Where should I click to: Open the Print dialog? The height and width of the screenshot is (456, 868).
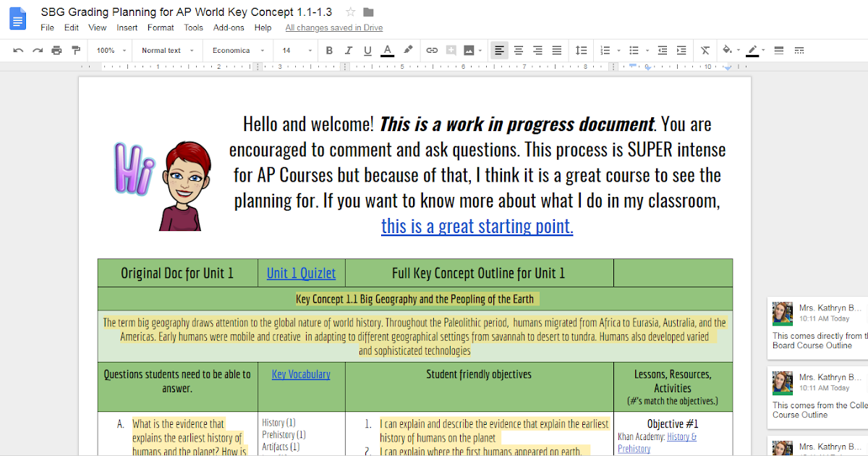click(x=56, y=50)
